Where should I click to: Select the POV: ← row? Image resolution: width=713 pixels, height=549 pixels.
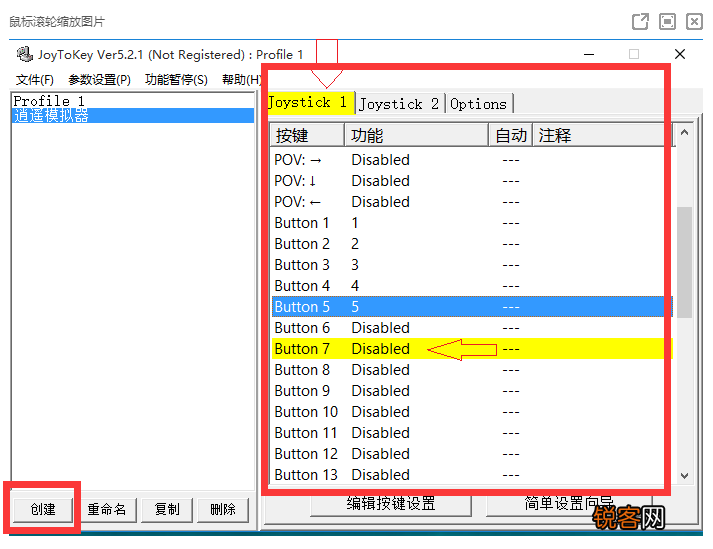[x=472, y=202]
